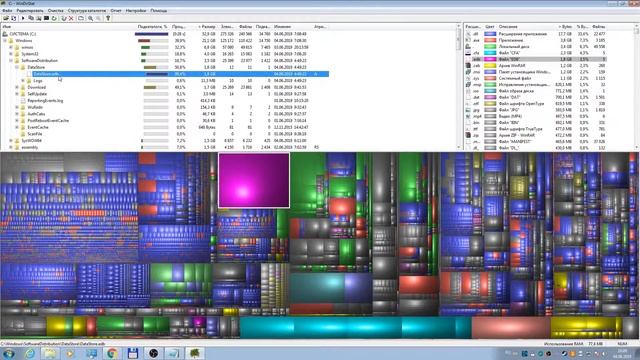
Task: Collapse the SoftwareDistribution folder node
Action: coord(11,60)
